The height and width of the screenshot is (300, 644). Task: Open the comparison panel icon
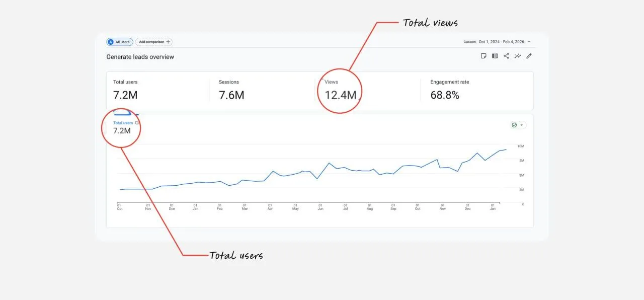pyautogui.click(x=495, y=56)
